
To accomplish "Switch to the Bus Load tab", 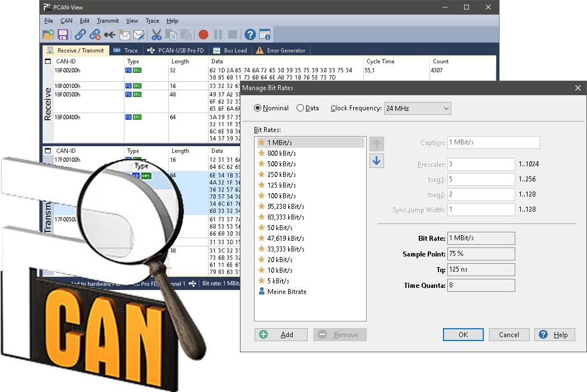I will 230,50.
